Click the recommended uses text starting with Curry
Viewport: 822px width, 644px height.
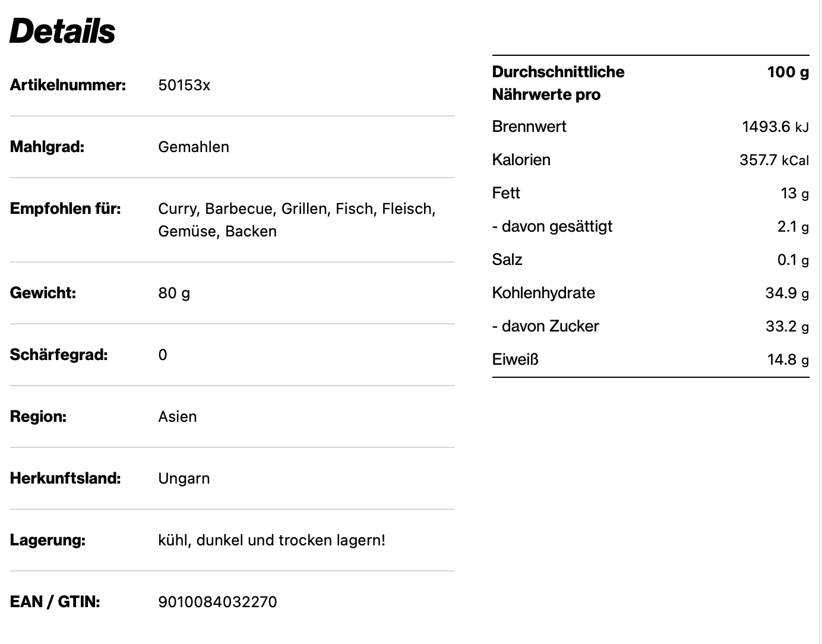pos(296,220)
